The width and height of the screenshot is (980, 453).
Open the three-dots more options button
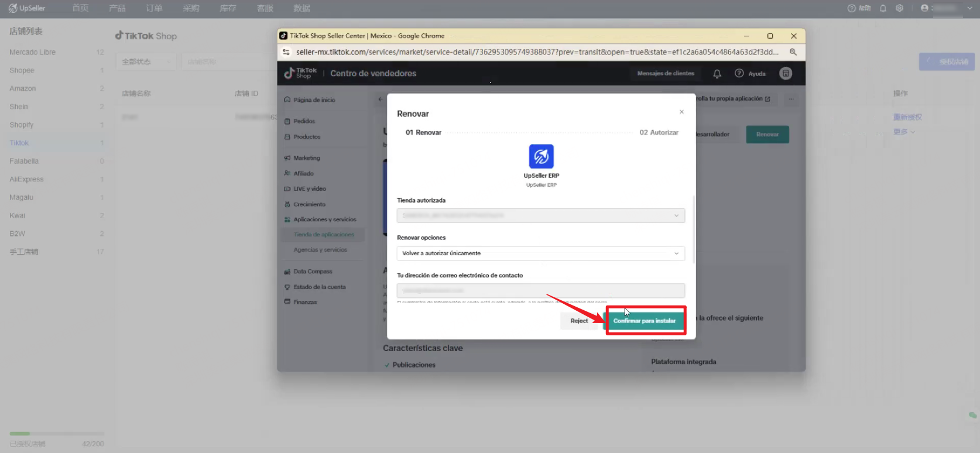pos(791,99)
